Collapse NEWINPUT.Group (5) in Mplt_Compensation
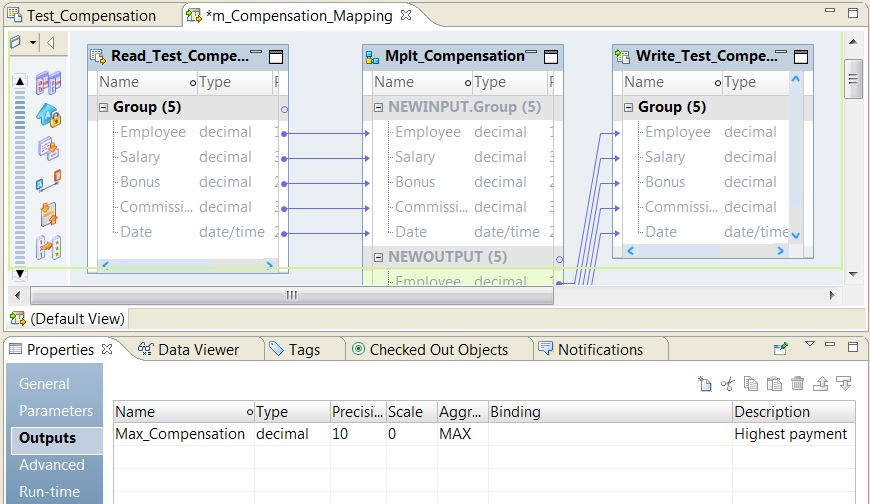Screen dimensions: 870x504 [x=378, y=107]
